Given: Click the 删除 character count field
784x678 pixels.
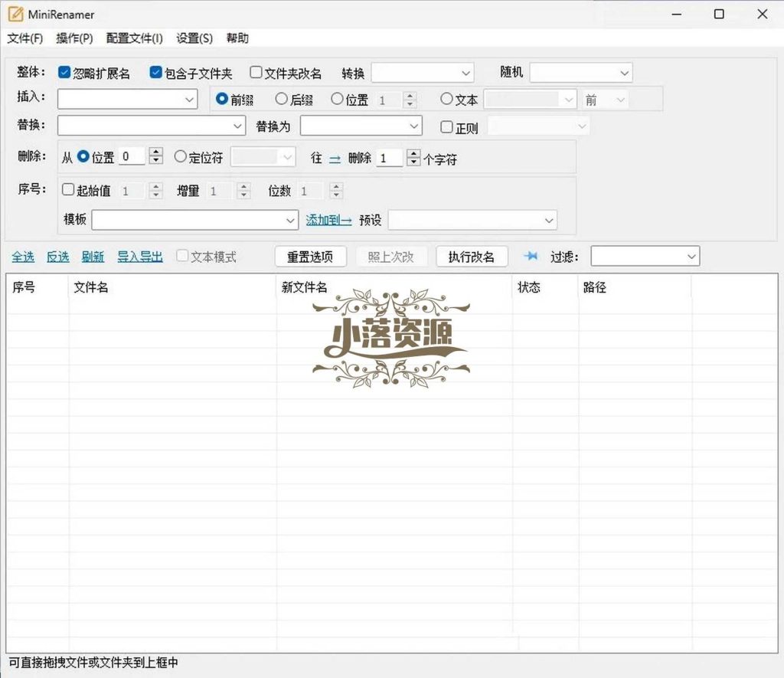Looking at the screenshot, I should pyautogui.click(x=390, y=158).
